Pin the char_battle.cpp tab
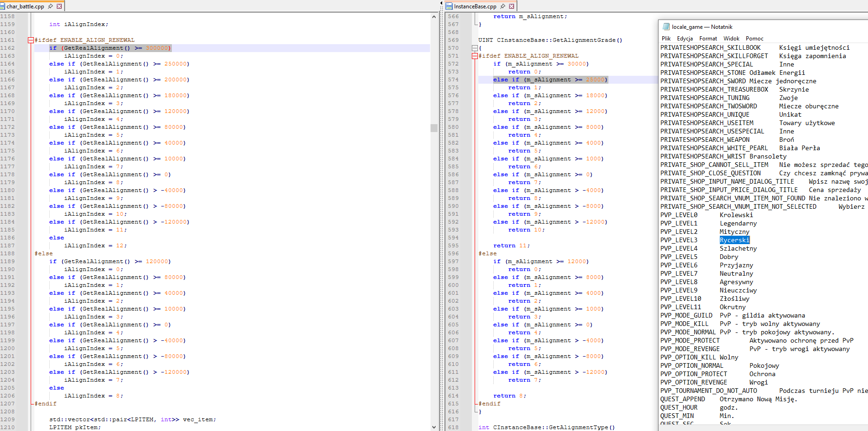Image resolution: width=868 pixels, height=431 pixels. tap(50, 7)
